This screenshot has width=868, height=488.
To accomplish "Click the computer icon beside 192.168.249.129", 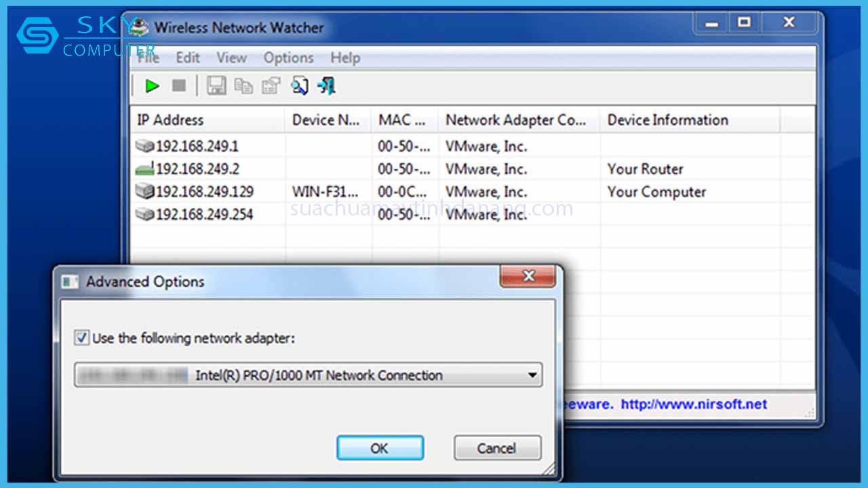I will click(144, 191).
